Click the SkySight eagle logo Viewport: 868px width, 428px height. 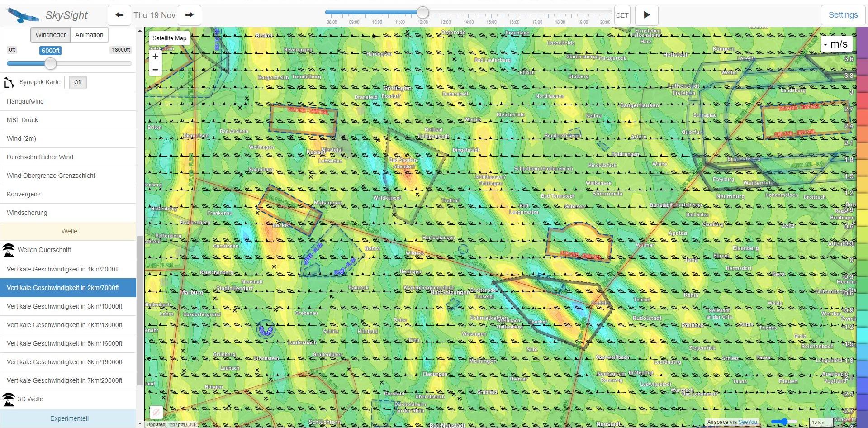tap(23, 15)
